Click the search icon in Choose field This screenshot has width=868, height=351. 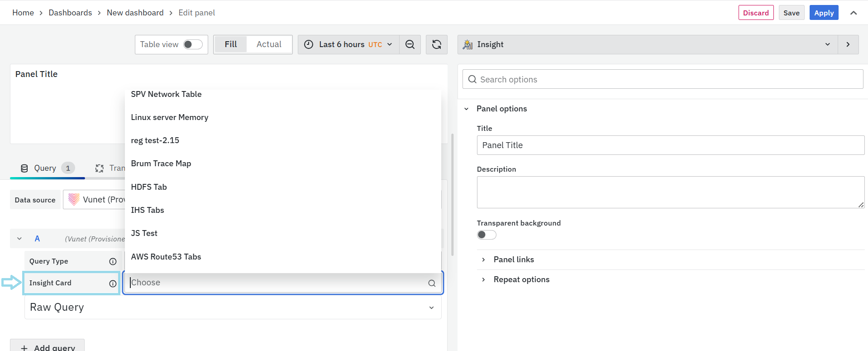431,283
